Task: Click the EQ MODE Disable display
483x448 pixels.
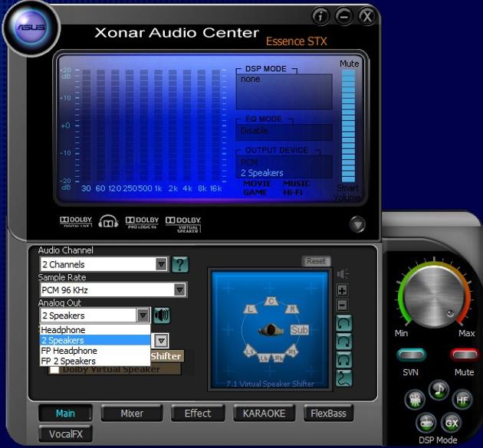Action: click(284, 132)
